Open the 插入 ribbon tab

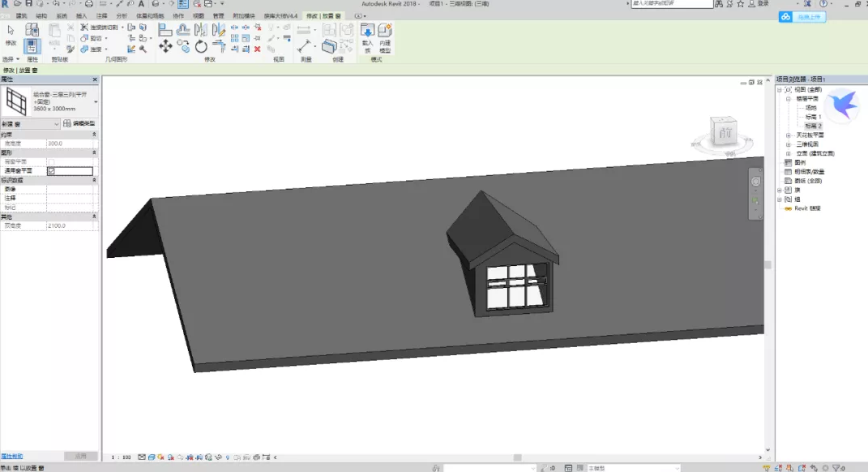click(82, 15)
